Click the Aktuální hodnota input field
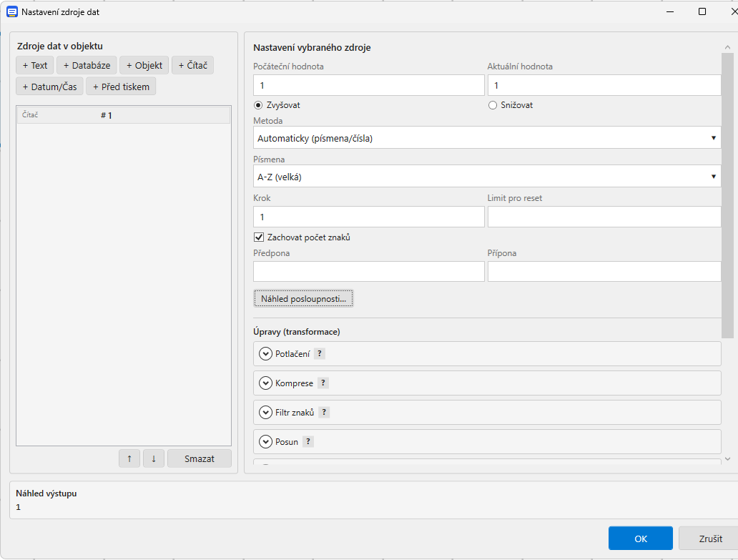This screenshot has width=738, height=560. pos(604,86)
